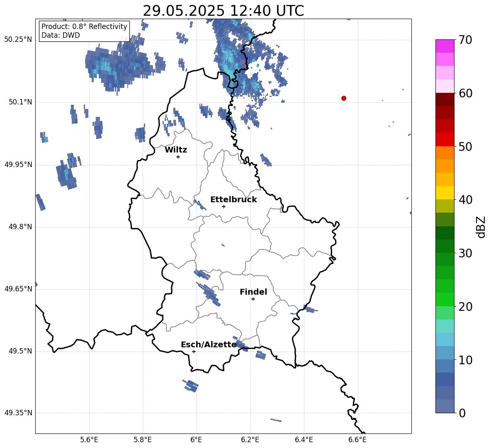
Task: Click the orange colorbar segment just below 50
Action: pos(445,153)
